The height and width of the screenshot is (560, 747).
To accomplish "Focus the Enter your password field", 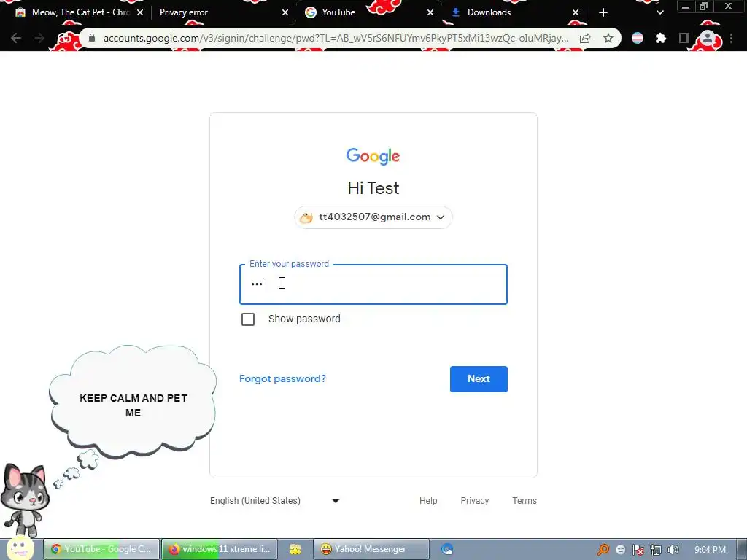I will point(373,284).
